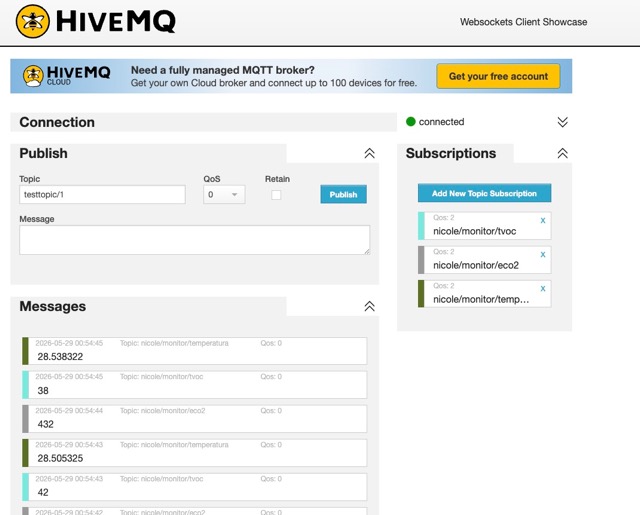
Task: Click olive color swatch of temp subscription
Action: point(421,294)
